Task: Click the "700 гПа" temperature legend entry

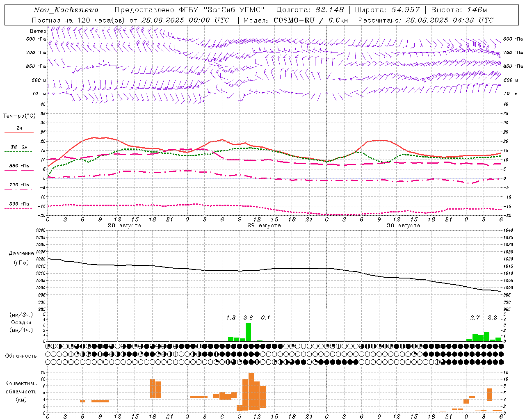Action: (x=19, y=185)
